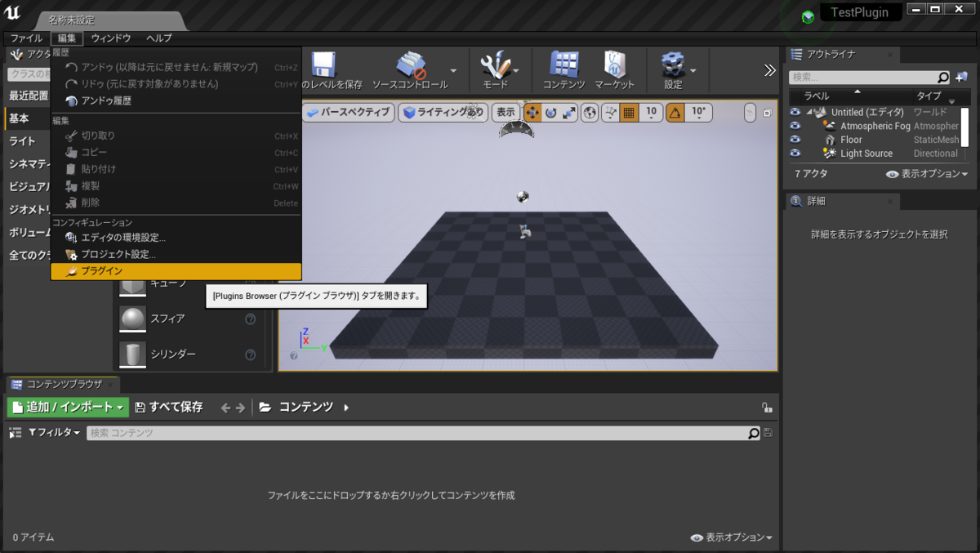Select the translate gizmo tool in viewport
The width and height of the screenshot is (980, 553).
[532, 113]
